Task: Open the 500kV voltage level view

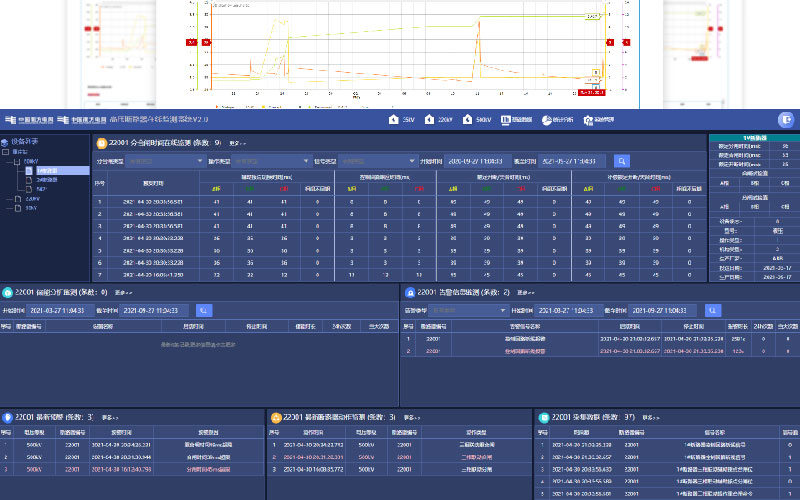Action: pyautogui.click(x=476, y=120)
